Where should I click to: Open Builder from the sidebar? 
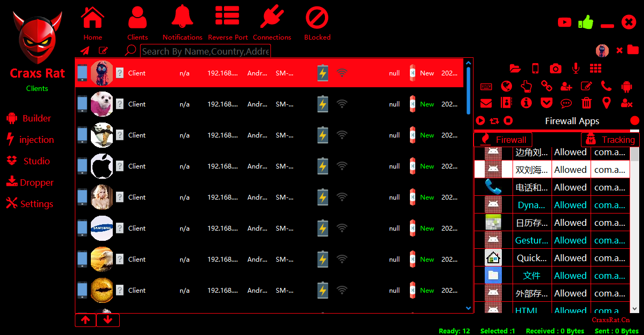point(29,118)
